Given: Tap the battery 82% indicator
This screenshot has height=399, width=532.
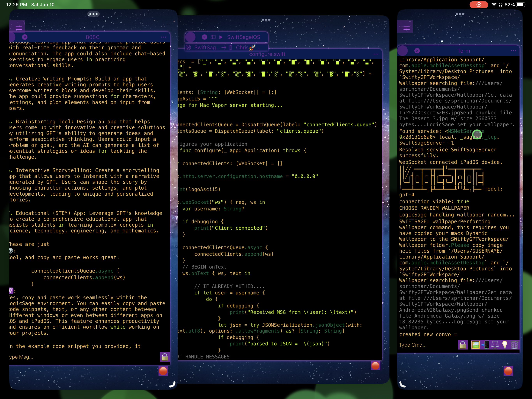Looking at the screenshot, I should (515, 4).
